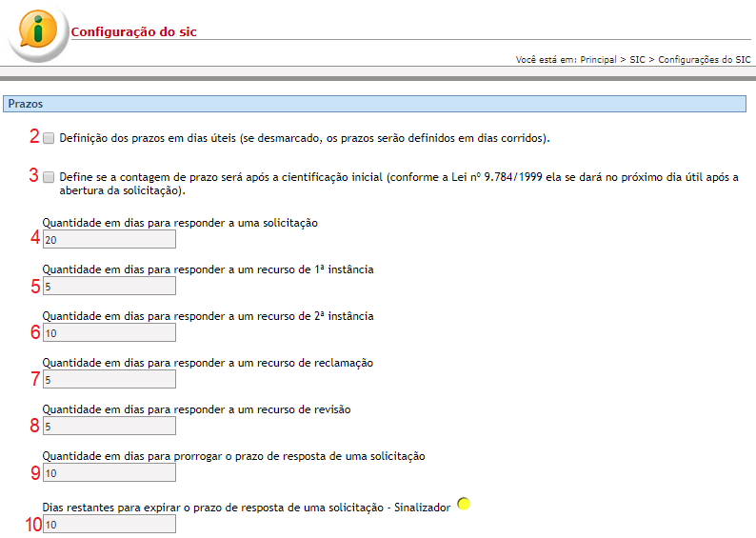Select the recurso de 2ª instância days field
This screenshot has height=538, width=756.
[109, 333]
